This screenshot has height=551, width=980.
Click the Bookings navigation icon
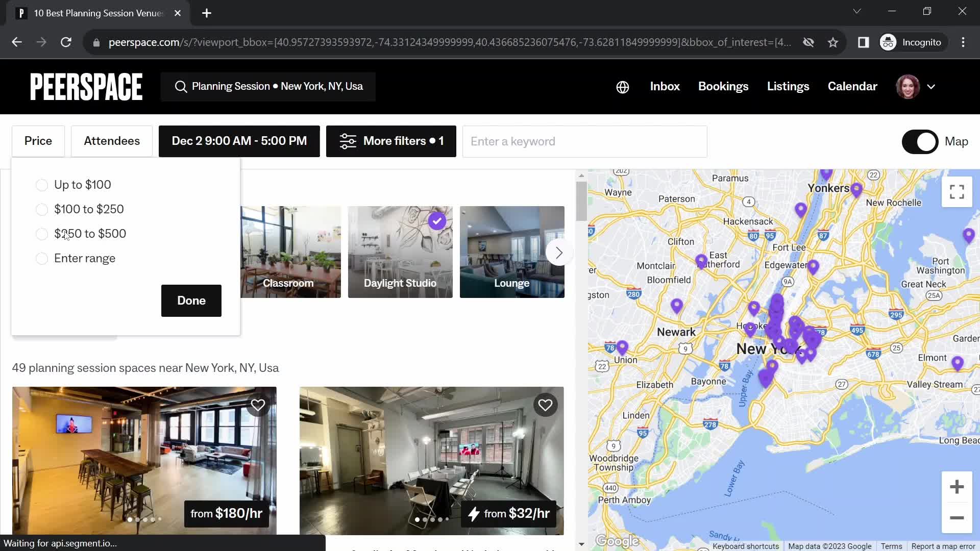click(724, 86)
